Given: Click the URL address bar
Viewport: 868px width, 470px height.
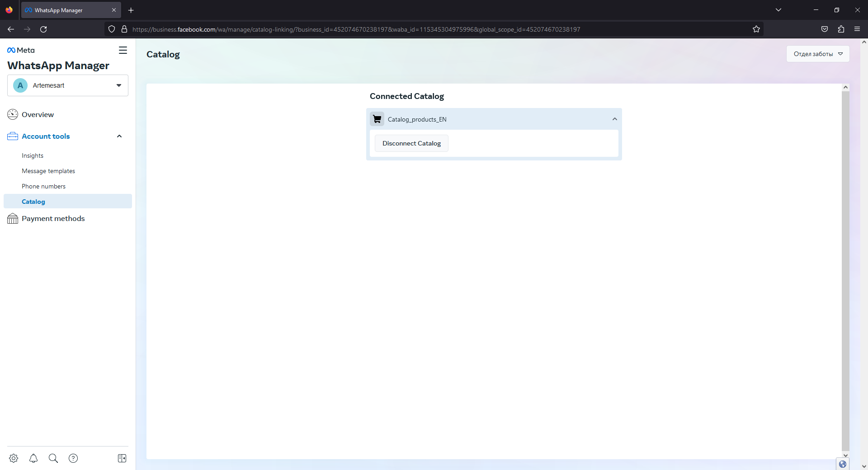Looking at the screenshot, I should tap(434, 29).
